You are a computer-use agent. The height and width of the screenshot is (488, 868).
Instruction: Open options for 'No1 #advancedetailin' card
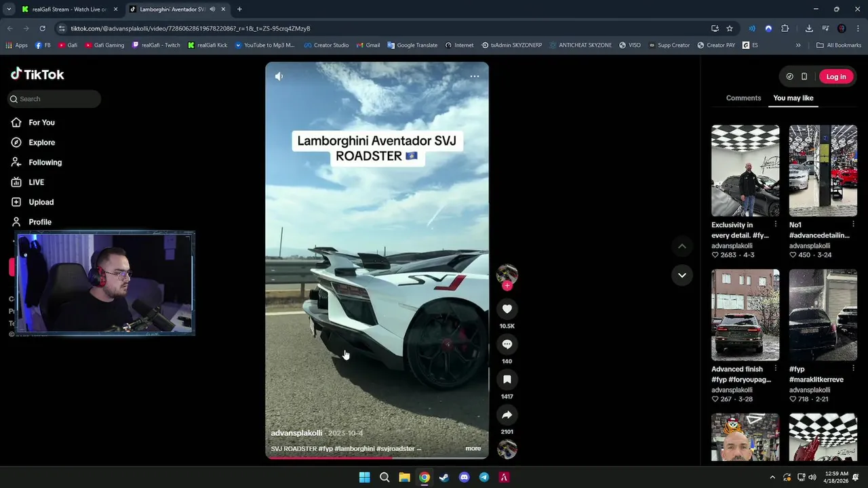pos(853,224)
